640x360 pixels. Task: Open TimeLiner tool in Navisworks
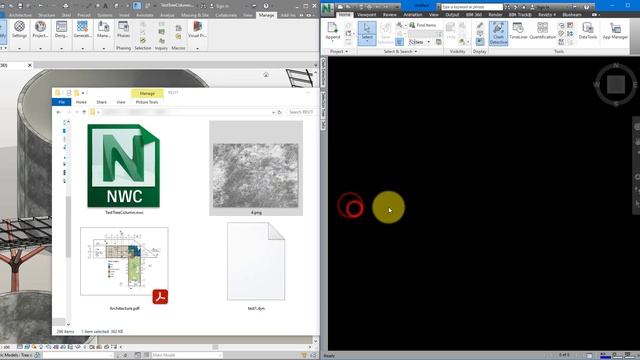pyautogui.click(x=518, y=31)
